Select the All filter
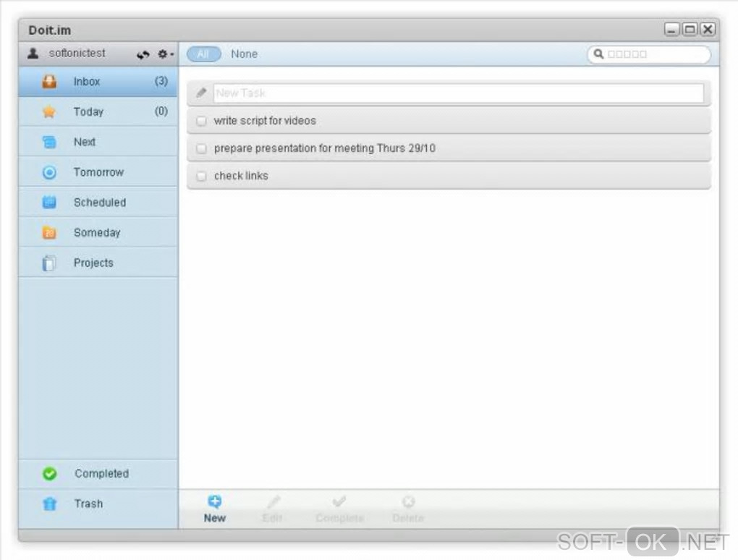The width and height of the screenshot is (738, 560). 203,54
